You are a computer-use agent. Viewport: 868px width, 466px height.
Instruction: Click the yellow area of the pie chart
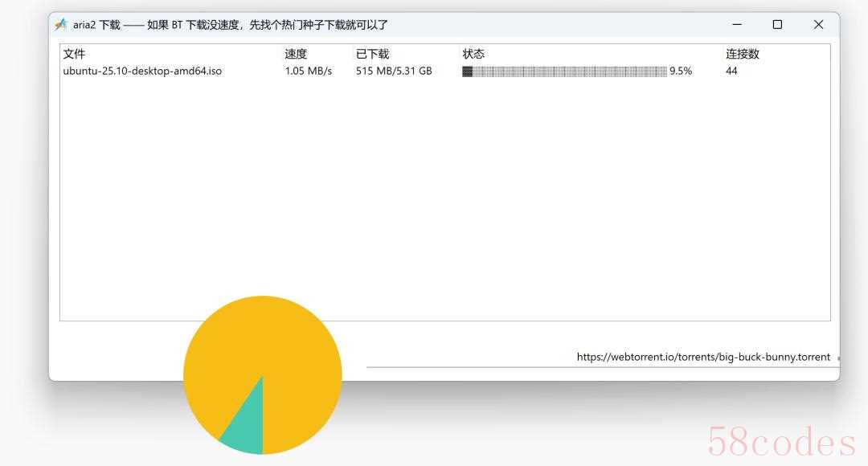click(262, 343)
